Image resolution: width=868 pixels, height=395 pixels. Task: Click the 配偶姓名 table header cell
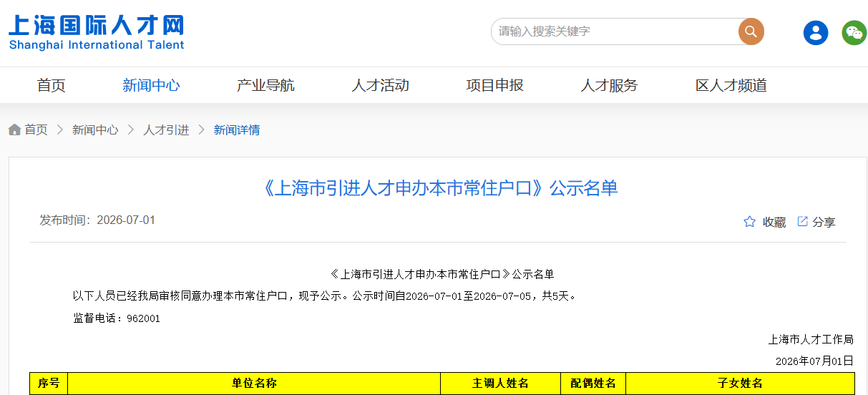593,384
